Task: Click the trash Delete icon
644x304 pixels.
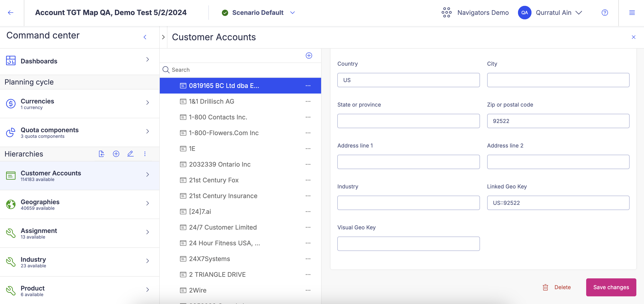Action: point(545,287)
